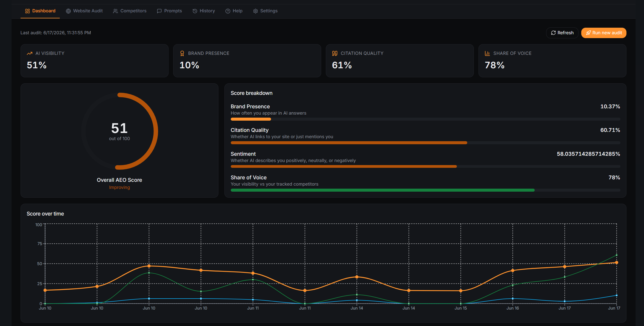The image size is (644, 326).
Task: Click the Brand Presence progress bar
Action: pyautogui.click(x=425, y=119)
